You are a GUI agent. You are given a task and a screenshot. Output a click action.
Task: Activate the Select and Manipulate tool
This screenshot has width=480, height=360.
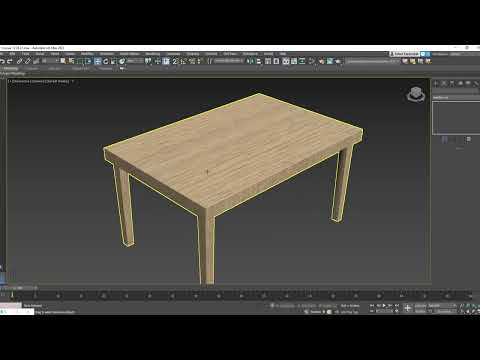158,61
